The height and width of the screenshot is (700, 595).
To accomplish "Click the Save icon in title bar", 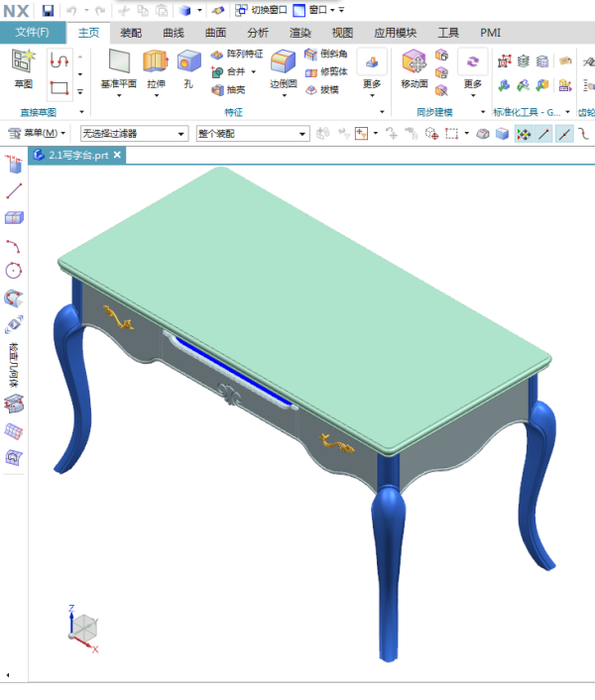I will [x=48, y=10].
